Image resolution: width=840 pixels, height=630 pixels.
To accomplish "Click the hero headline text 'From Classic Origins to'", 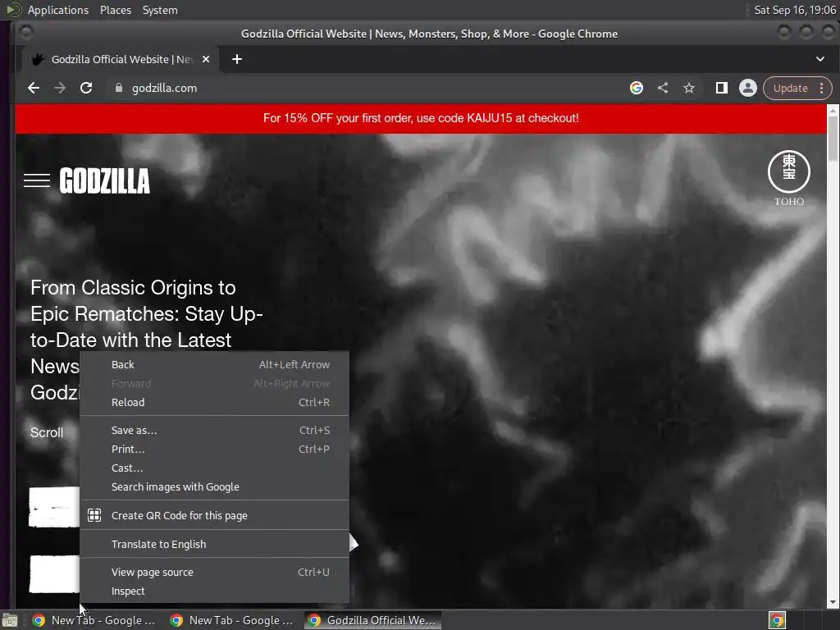I will [133, 288].
